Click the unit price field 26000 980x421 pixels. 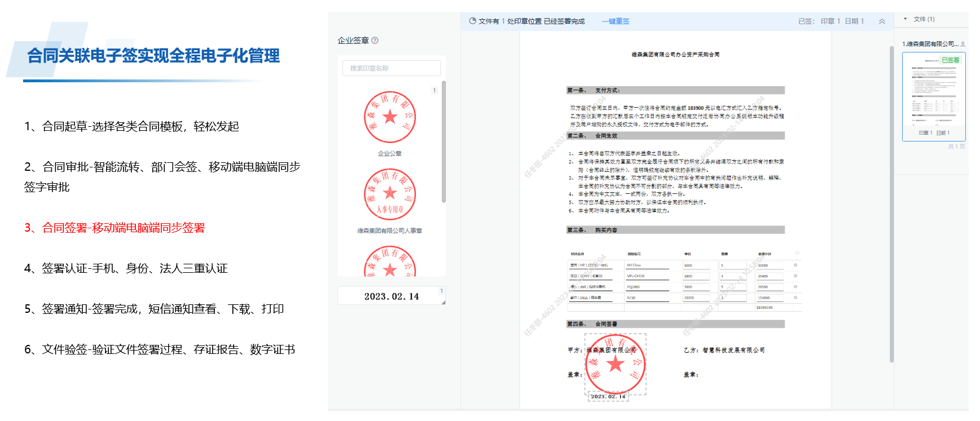[697, 298]
